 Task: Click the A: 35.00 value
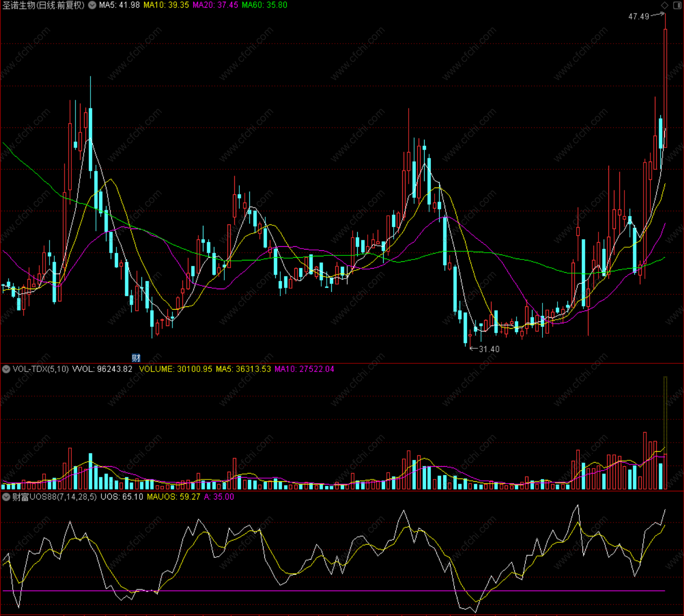click(x=219, y=497)
